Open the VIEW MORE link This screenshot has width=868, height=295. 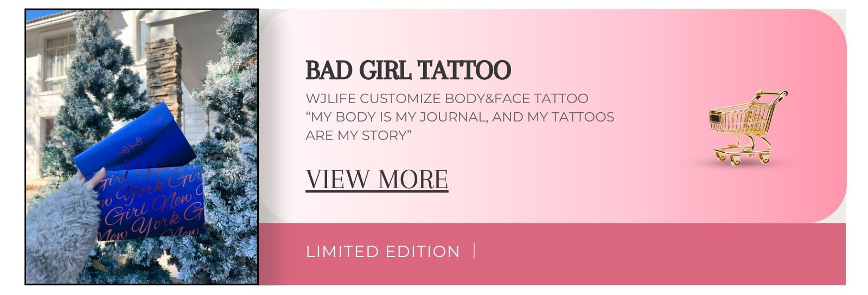377,179
